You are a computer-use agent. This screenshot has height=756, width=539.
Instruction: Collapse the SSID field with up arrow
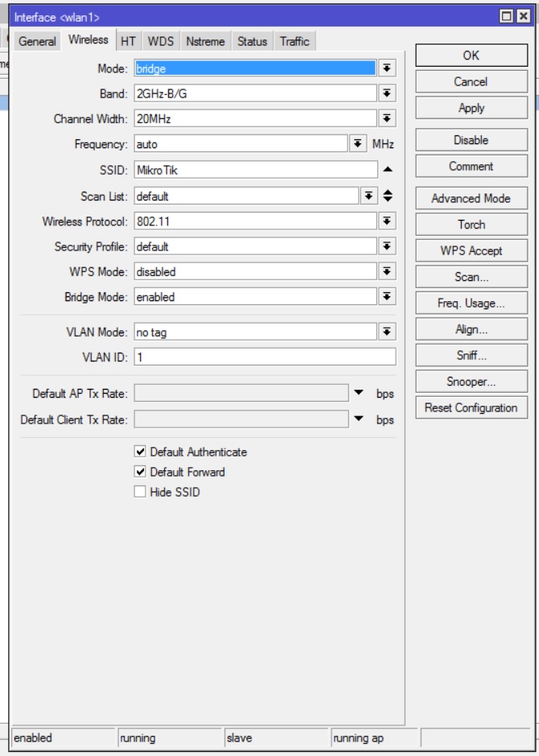[388, 169]
